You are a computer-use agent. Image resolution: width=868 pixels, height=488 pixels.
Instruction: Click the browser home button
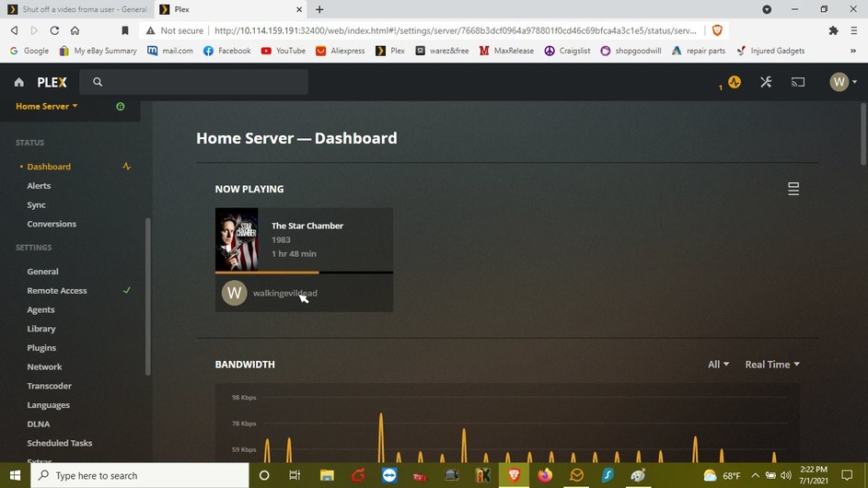(x=75, y=30)
